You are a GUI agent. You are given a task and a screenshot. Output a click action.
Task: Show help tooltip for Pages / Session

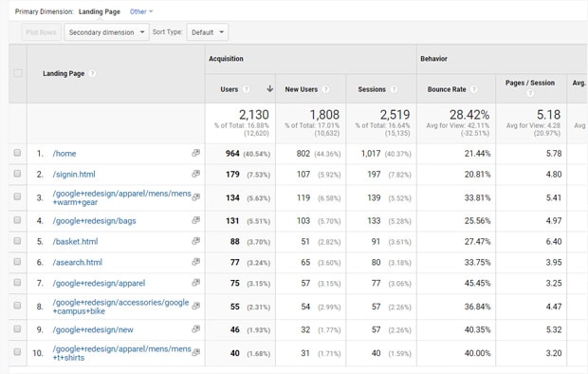[530, 93]
